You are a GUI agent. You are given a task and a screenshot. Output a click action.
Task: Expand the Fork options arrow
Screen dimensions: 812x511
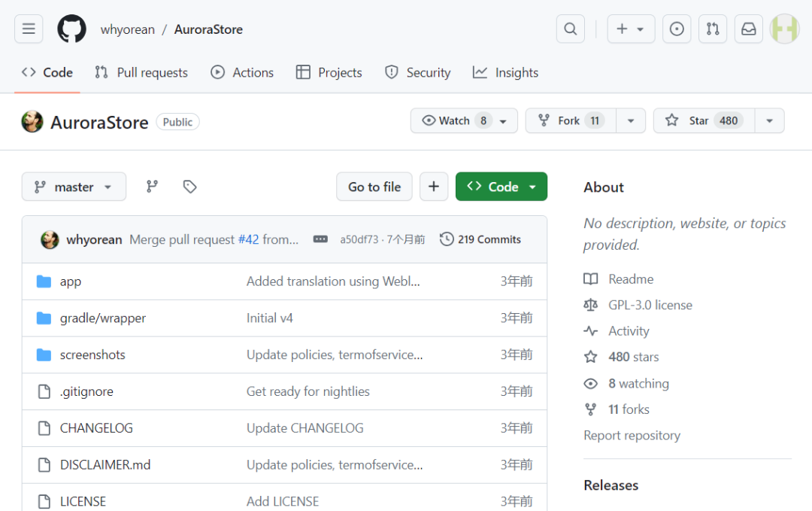point(631,120)
